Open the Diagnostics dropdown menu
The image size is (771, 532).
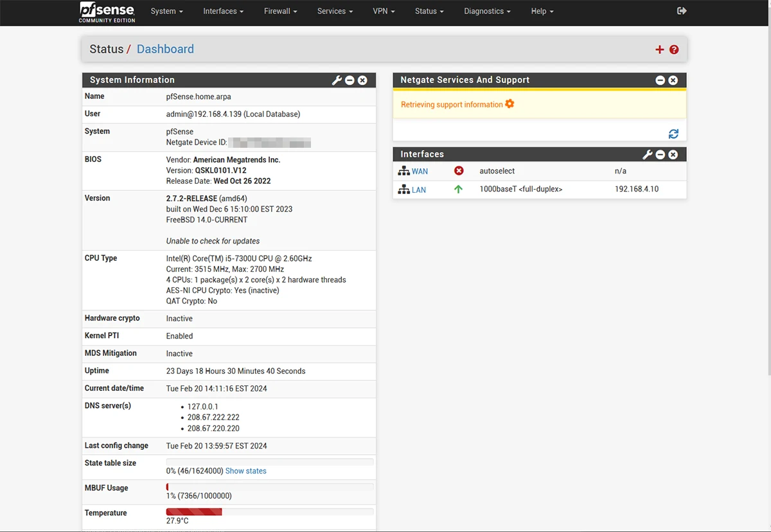tap(487, 11)
